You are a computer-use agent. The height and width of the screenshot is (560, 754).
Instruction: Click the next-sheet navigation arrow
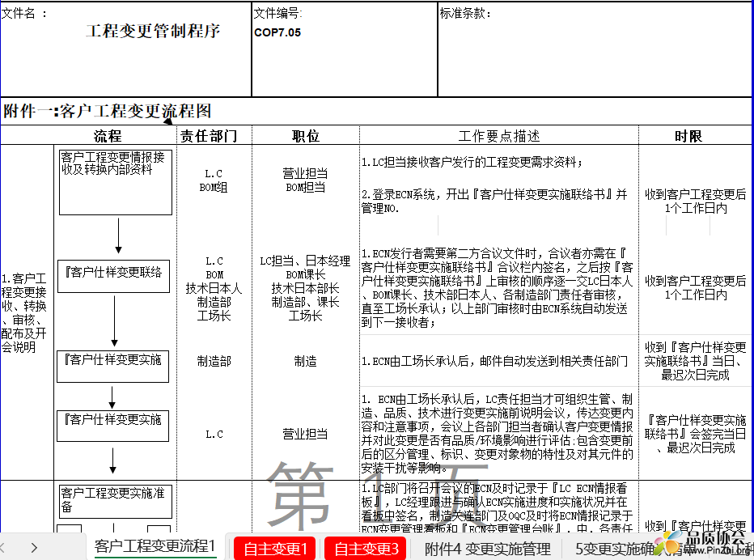(x=34, y=548)
